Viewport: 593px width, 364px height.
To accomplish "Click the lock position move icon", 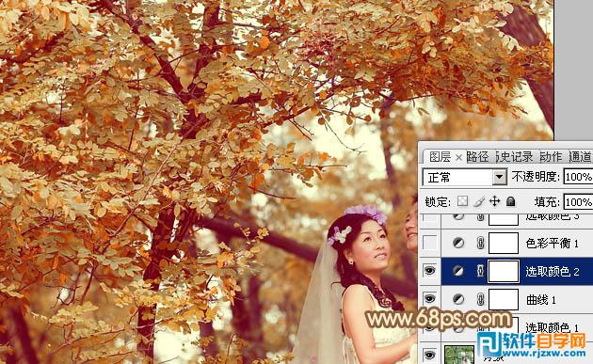I will click(495, 201).
